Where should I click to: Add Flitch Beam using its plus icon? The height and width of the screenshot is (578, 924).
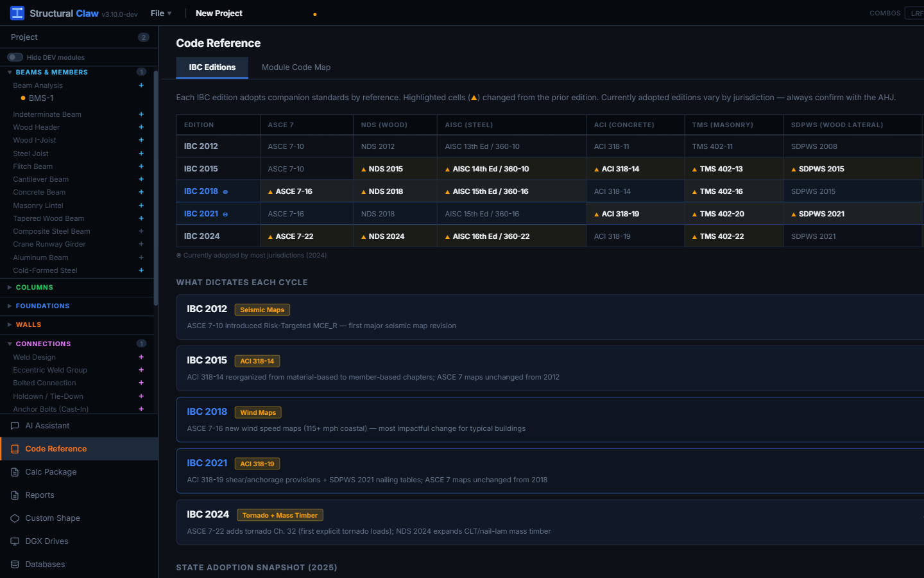point(141,166)
